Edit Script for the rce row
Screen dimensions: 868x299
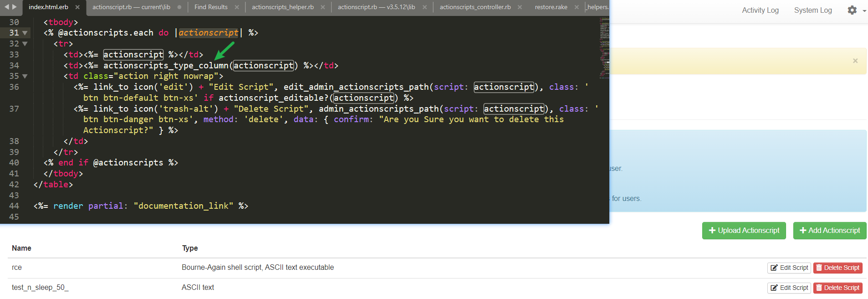click(x=789, y=268)
